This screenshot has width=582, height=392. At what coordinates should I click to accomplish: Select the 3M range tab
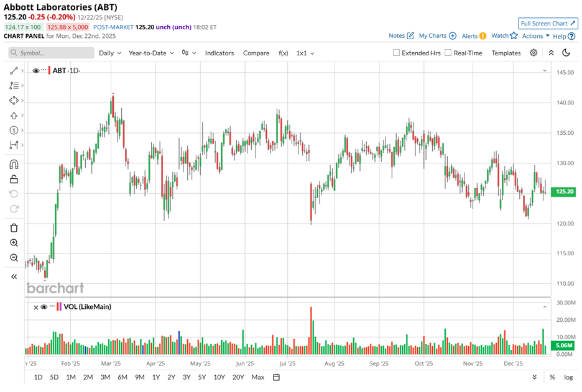point(105,377)
